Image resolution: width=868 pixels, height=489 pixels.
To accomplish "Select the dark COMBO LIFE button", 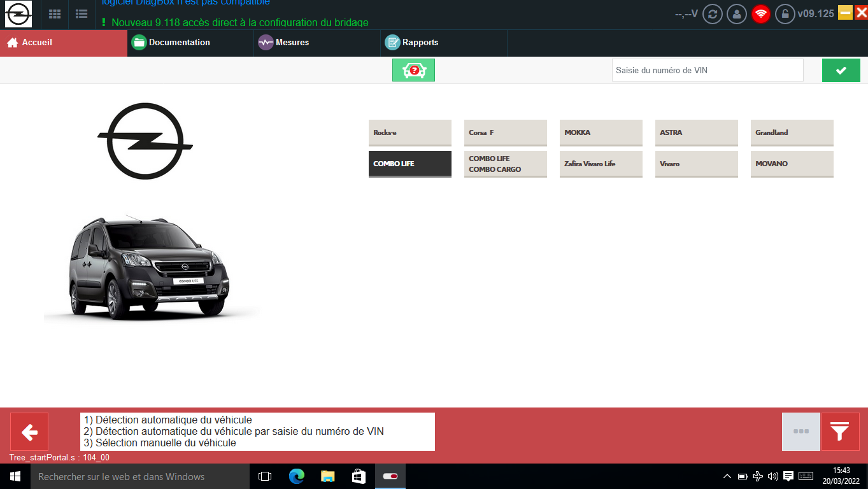I will pyautogui.click(x=410, y=164).
